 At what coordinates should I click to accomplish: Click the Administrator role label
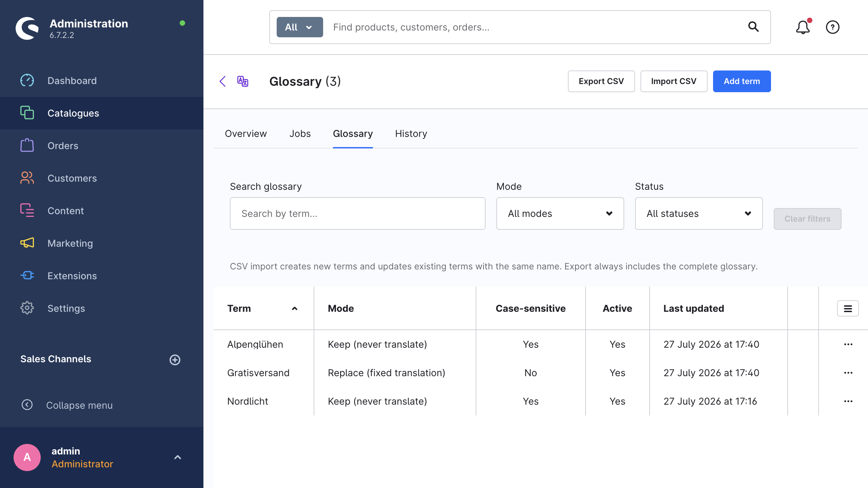82,464
